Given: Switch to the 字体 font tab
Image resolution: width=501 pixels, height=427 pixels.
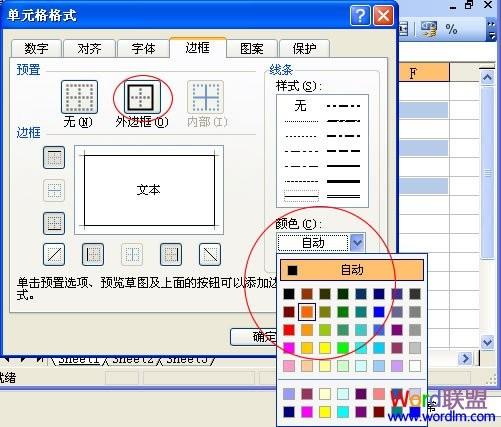Looking at the screenshot, I should point(143,49).
